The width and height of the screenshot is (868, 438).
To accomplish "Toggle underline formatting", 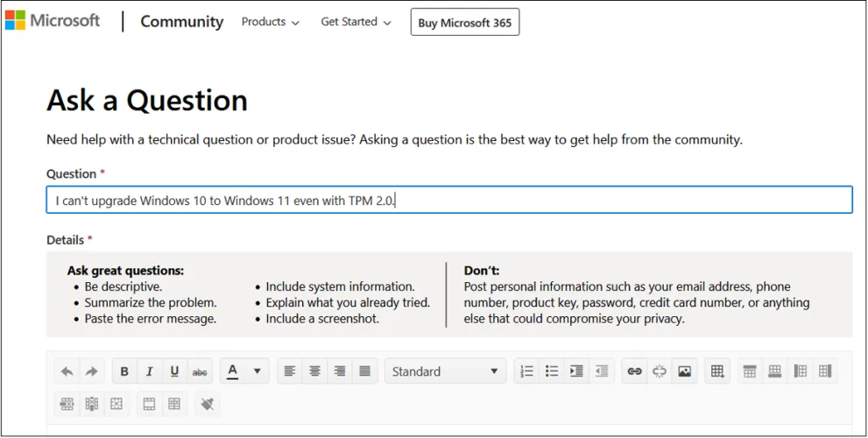I will tap(174, 371).
